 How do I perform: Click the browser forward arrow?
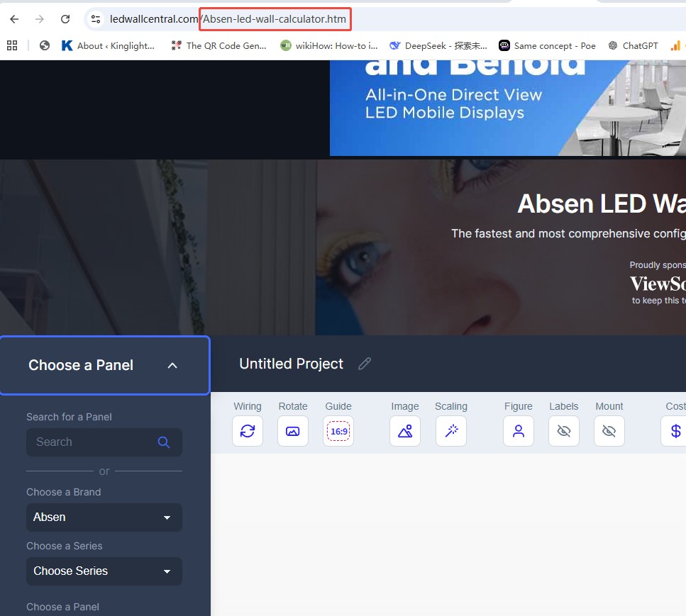coord(40,19)
